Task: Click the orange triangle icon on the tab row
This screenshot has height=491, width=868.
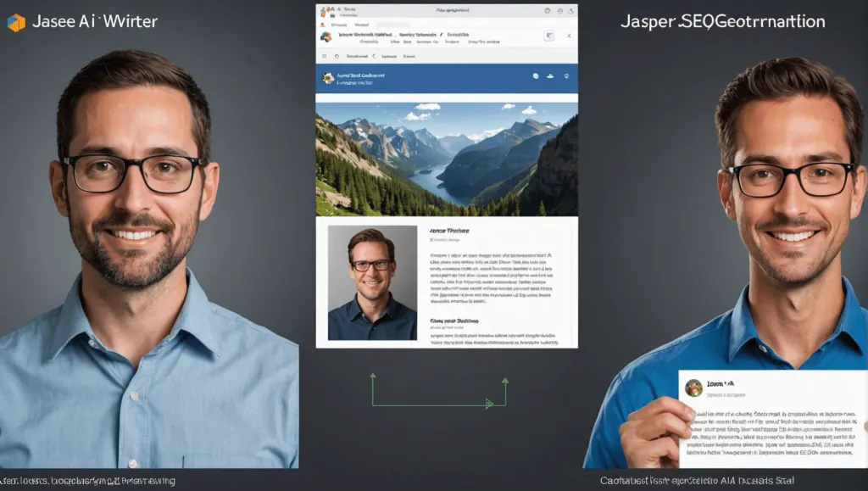Action: click(x=323, y=25)
